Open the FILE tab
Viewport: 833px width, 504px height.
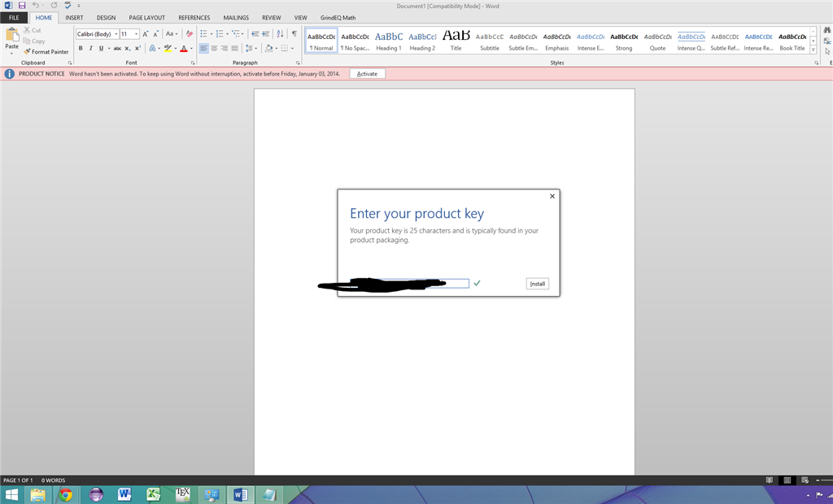pos(14,18)
